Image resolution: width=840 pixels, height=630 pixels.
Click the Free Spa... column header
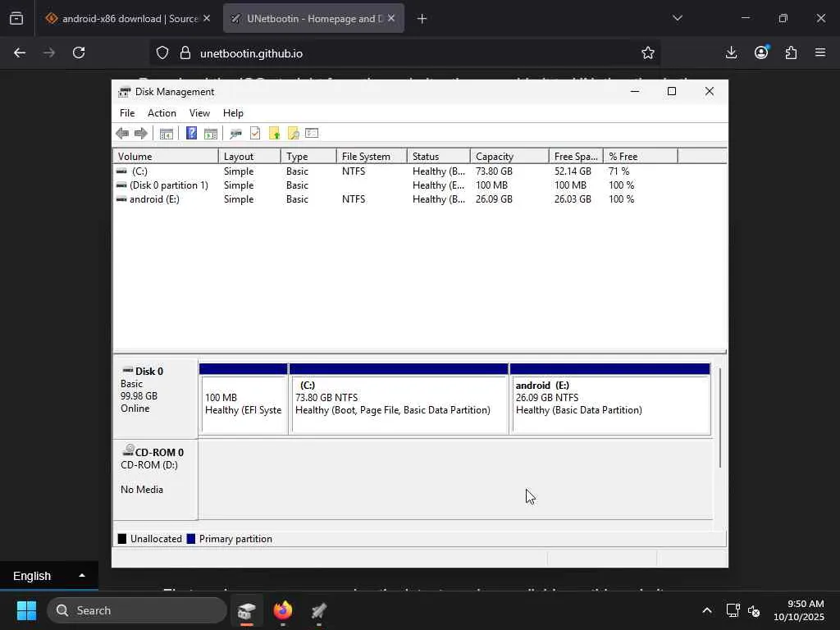(x=576, y=157)
